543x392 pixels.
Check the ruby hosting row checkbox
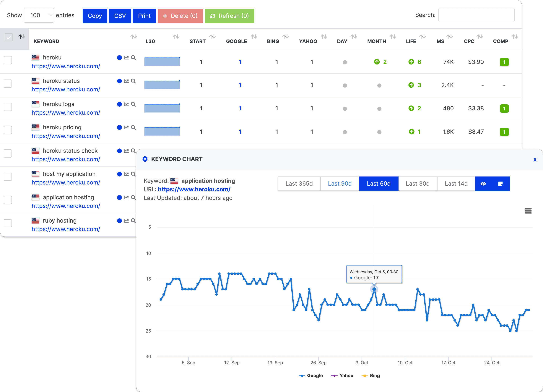click(8, 223)
